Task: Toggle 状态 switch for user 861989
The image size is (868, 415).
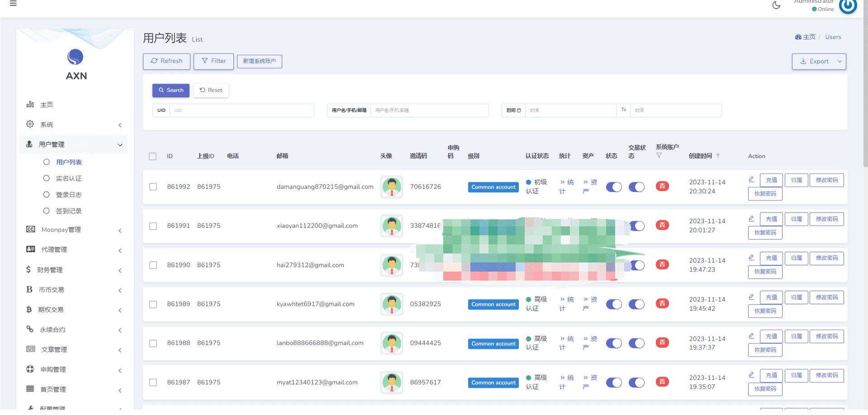Action: pos(614,304)
